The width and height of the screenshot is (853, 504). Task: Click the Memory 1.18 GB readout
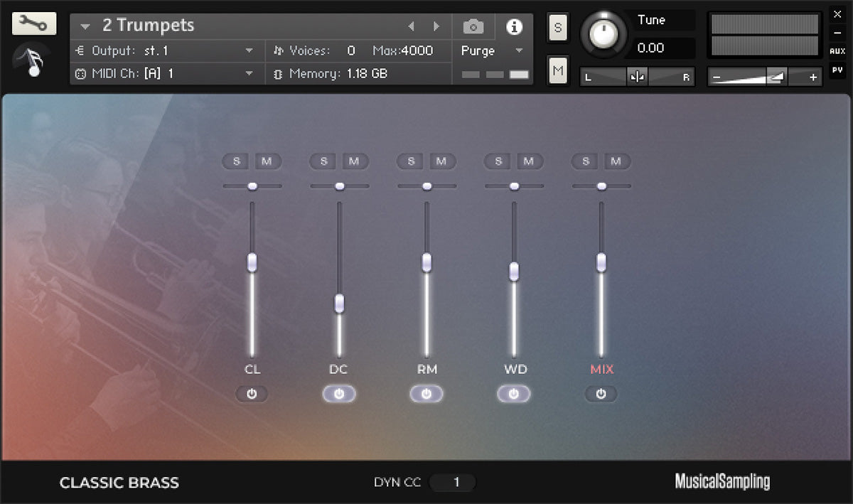click(338, 73)
